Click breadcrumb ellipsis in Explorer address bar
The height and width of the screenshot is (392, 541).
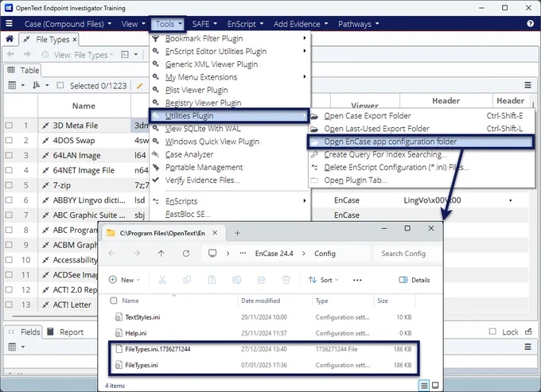pyautogui.click(x=243, y=253)
